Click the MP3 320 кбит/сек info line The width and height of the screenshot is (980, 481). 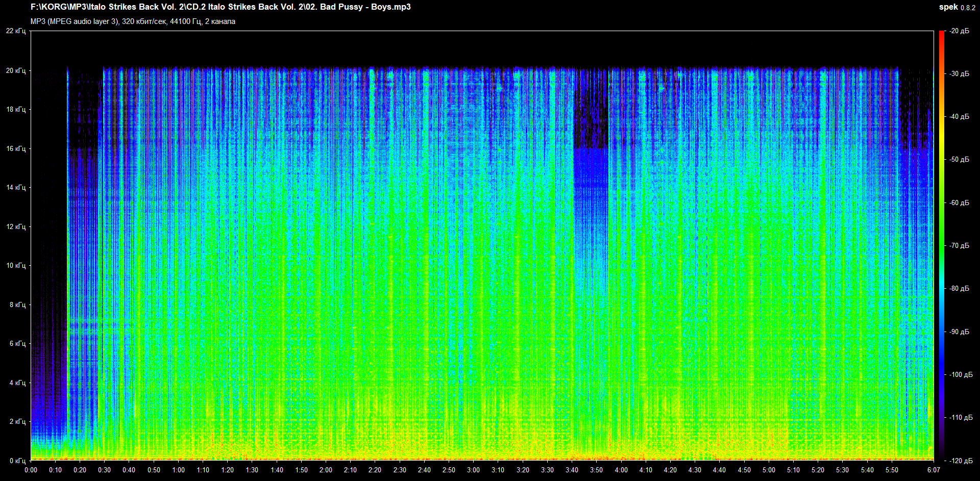click(133, 21)
